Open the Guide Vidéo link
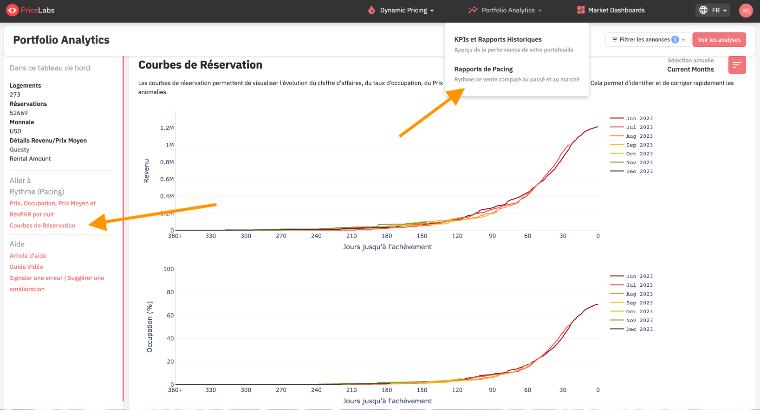The height and width of the screenshot is (410, 760). click(26, 267)
